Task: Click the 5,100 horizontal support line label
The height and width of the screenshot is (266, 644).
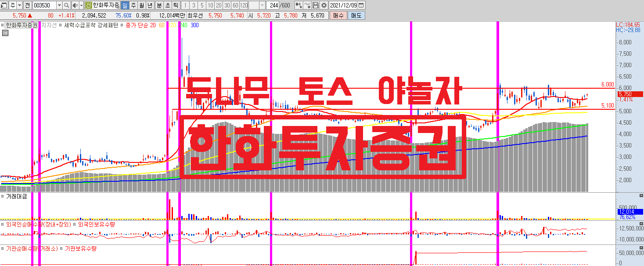Action: (x=608, y=106)
